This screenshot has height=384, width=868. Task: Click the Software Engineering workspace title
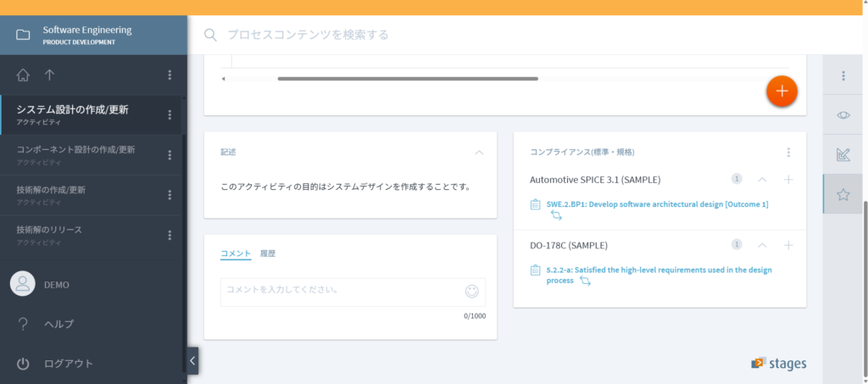coord(87,30)
